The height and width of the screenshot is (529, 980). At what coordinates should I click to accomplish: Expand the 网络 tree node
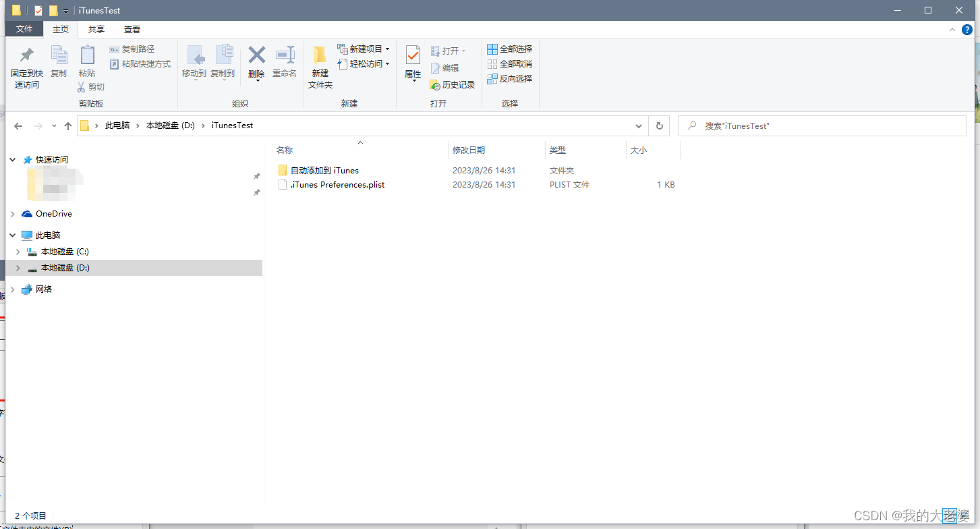(x=13, y=289)
